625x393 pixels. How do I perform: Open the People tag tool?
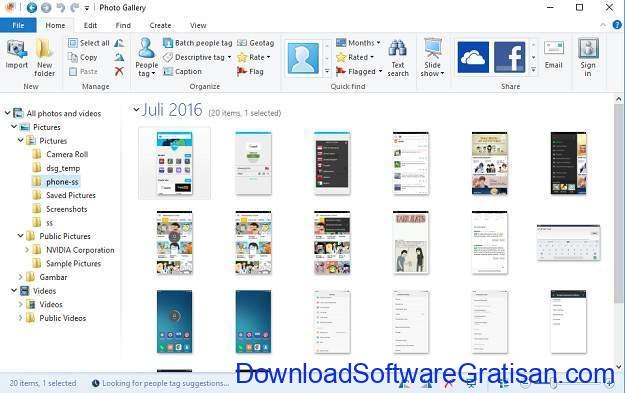click(x=146, y=57)
